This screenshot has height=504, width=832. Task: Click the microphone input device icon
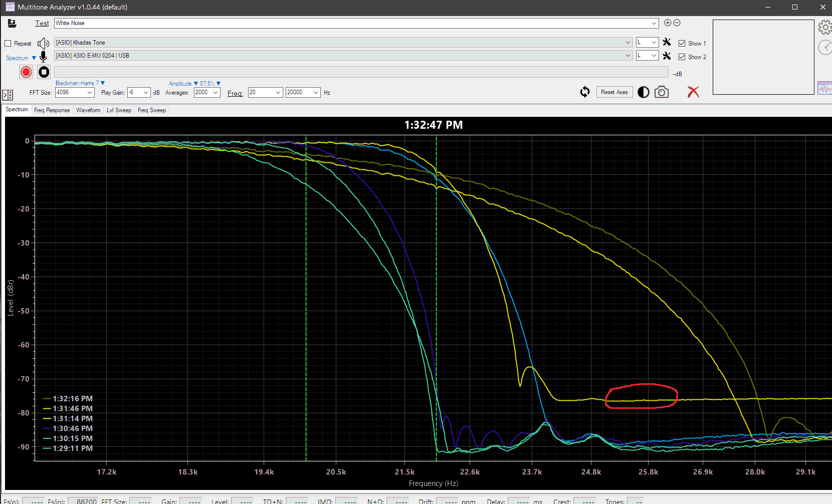tap(44, 57)
